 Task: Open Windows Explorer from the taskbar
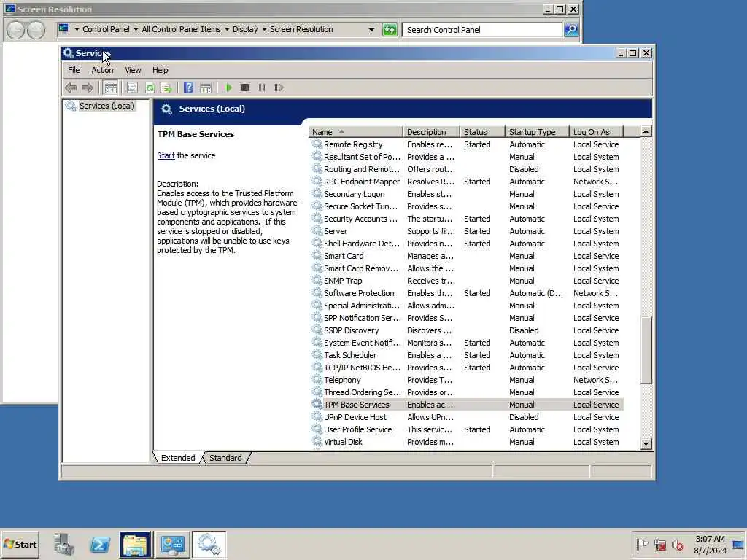pyautogui.click(x=135, y=544)
